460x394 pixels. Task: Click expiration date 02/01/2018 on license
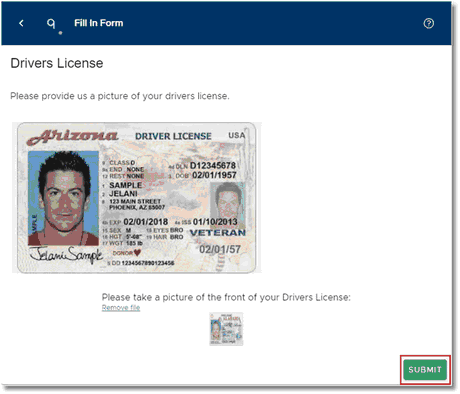click(146, 222)
